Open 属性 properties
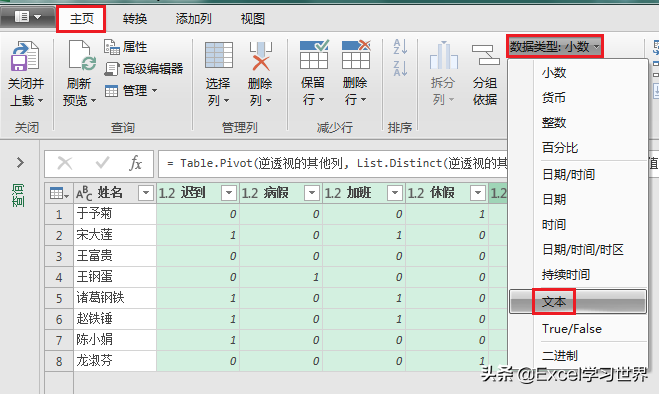The height and width of the screenshot is (394, 659). coord(125,47)
